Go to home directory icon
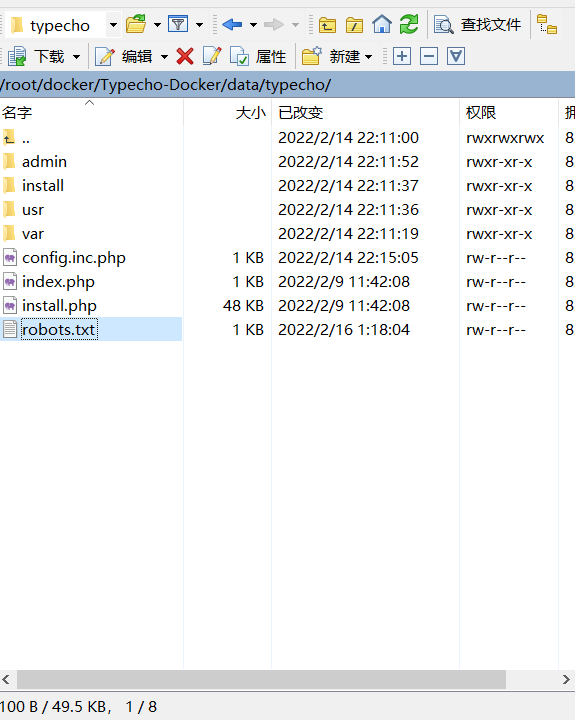Screen dimensions: 575x720 [382, 24]
